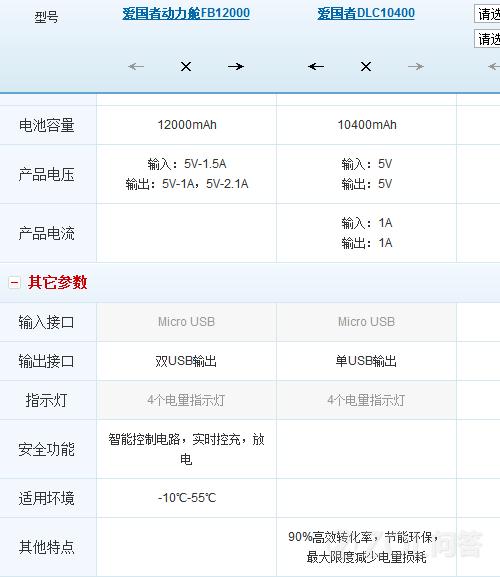Click grayed left arrow under FB12000
This screenshot has width=500, height=577.
(x=136, y=67)
